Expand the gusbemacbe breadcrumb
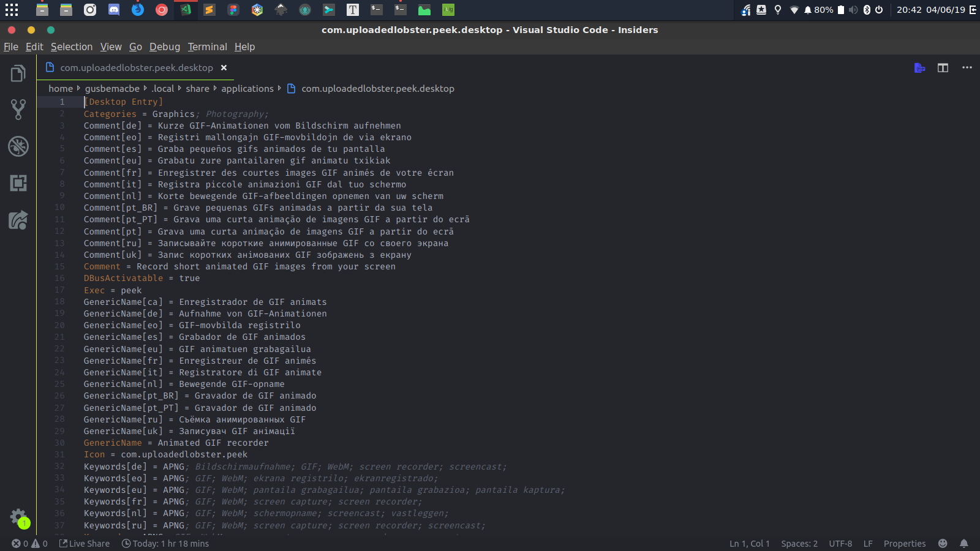The image size is (980, 551). (112, 89)
